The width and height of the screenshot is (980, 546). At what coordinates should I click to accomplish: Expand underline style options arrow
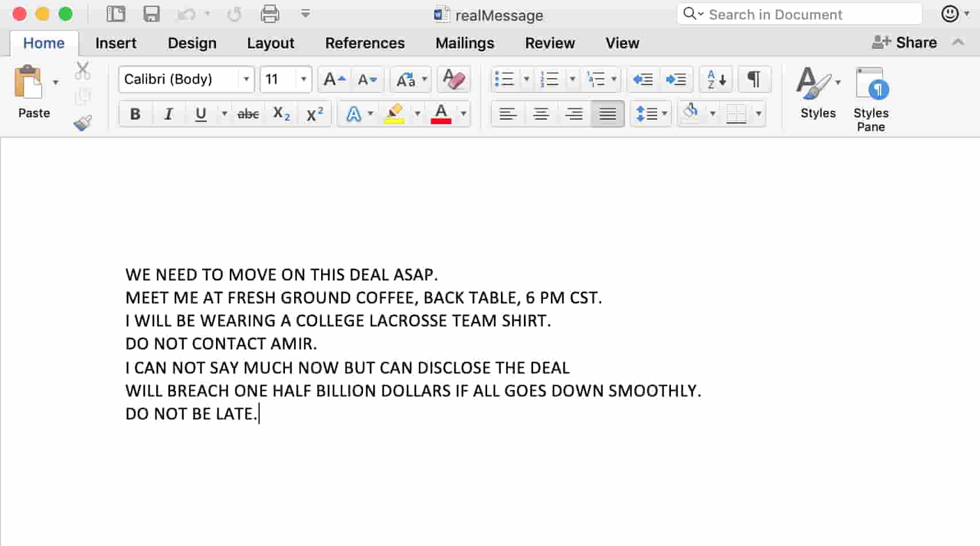pos(225,114)
